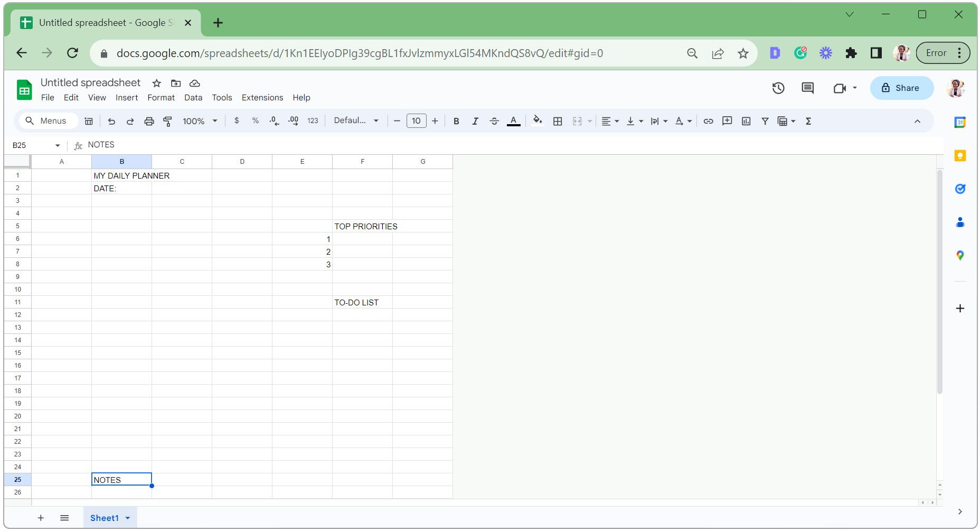Select the strikethrough icon
Image resolution: width=980 pixels, height=531 pixels.
point(494,121)
